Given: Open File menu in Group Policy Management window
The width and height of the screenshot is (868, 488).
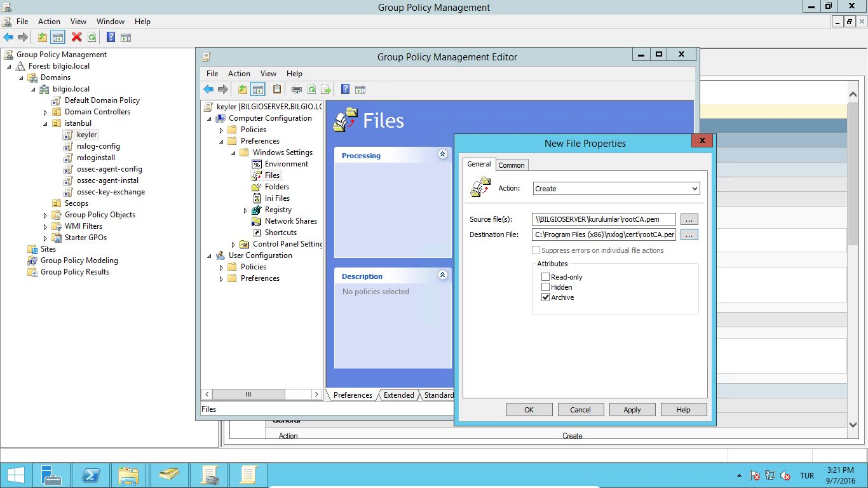Looking at the screenshot, I should [x=22, y=22].
